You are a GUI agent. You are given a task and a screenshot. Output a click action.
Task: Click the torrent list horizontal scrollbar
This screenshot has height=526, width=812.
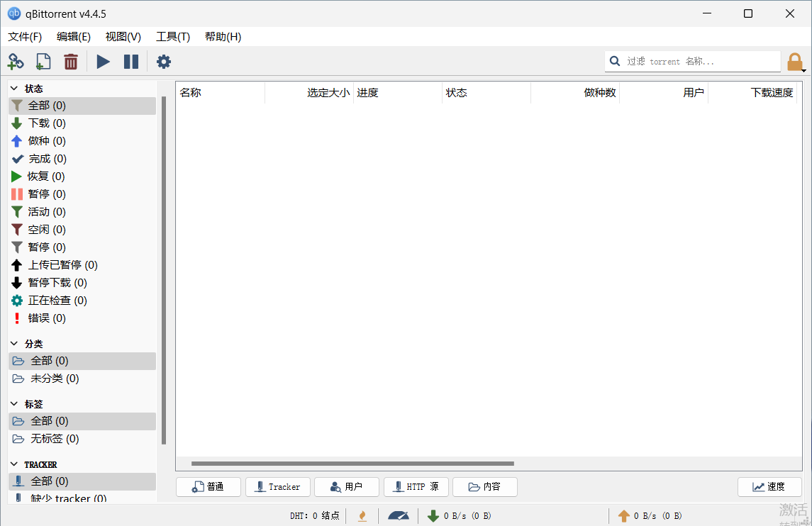click(352, 464)
